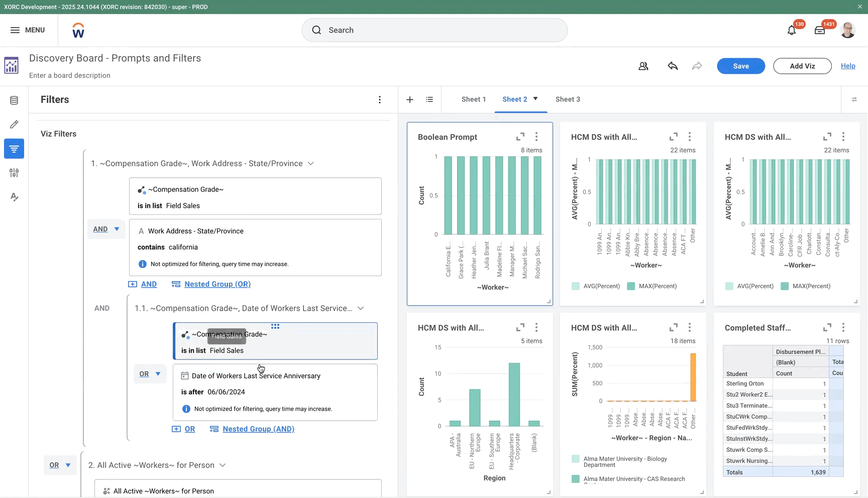868x498 pixels.
Task: Collapse the Compensation Grade, Work Address filter group
Action: pos(310,164)
